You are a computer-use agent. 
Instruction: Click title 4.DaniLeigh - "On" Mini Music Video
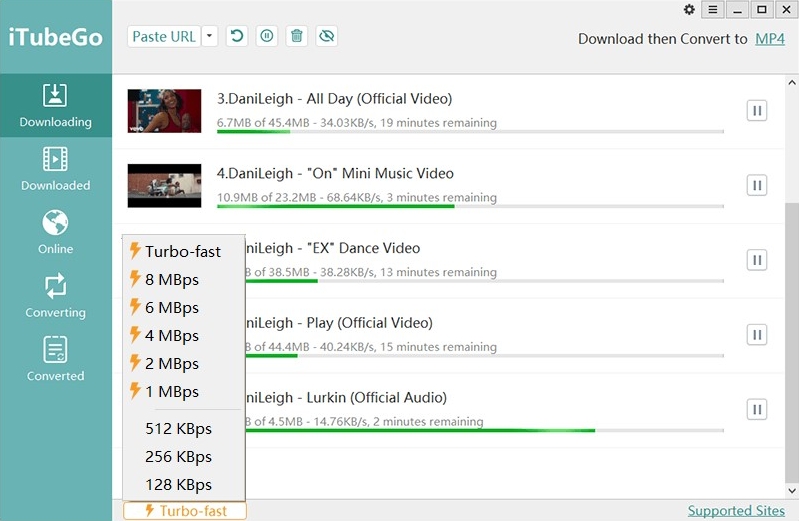coord(335,173)
